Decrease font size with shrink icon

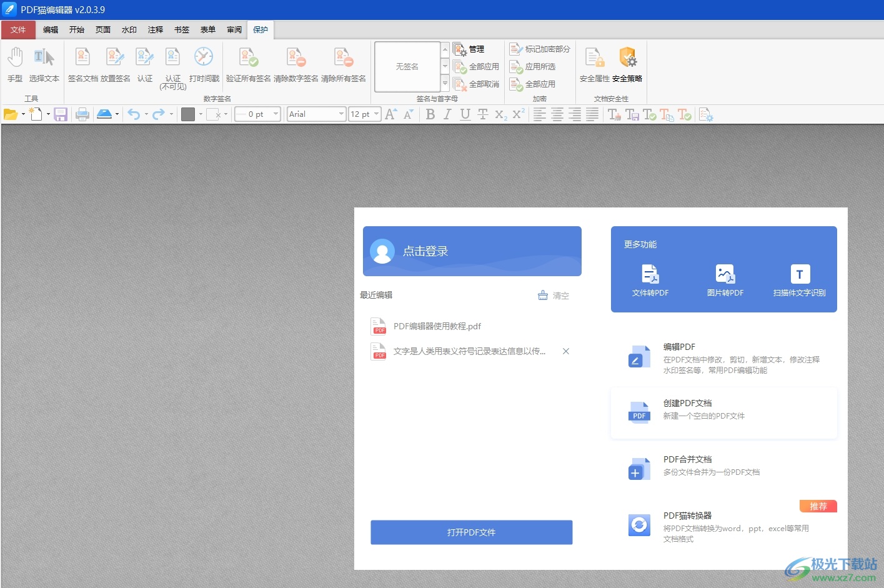tap(409, 114)
